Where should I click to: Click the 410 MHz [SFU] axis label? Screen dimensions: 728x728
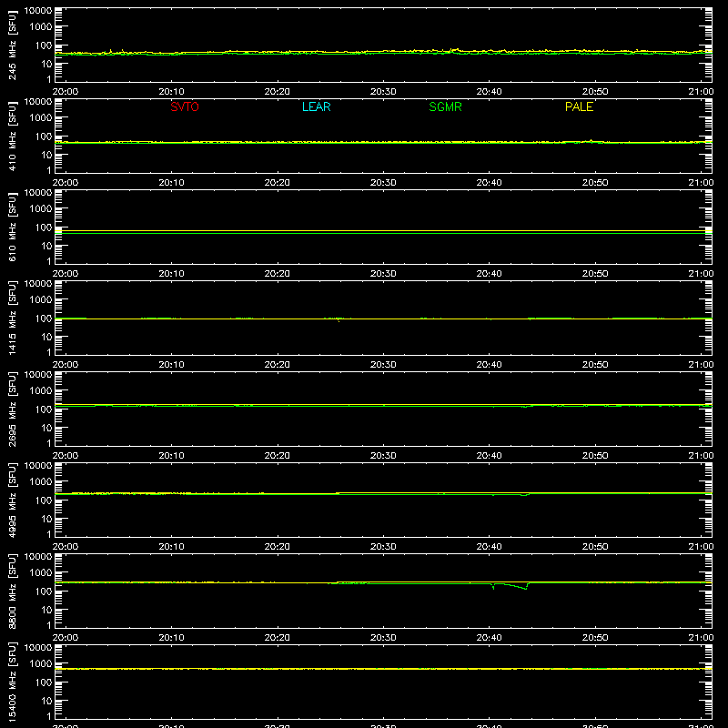click(12, 136)
